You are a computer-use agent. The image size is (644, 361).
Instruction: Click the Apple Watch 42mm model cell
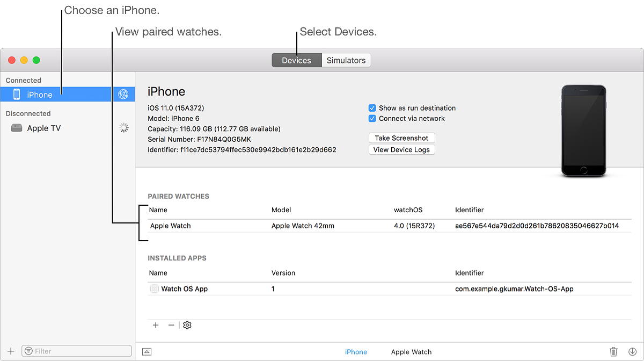[x=303, y=226]
